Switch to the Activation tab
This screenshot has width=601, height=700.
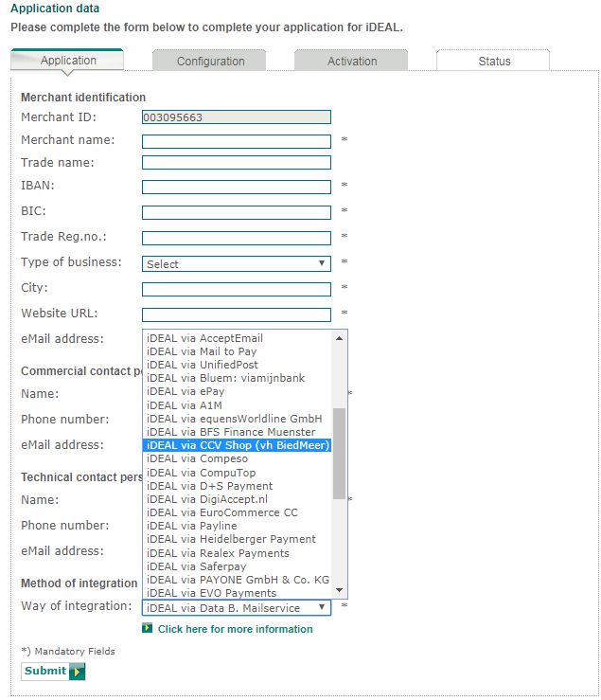[x=352, y=62]
